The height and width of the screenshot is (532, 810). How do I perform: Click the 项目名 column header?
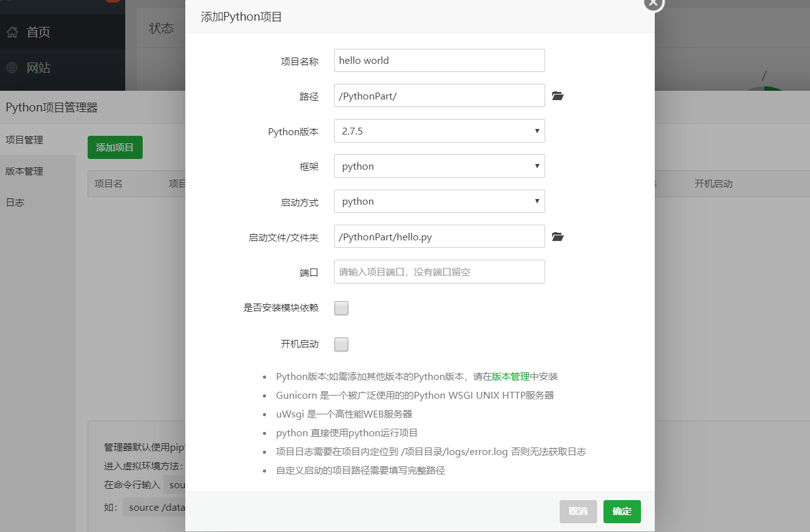click(108, 184)
